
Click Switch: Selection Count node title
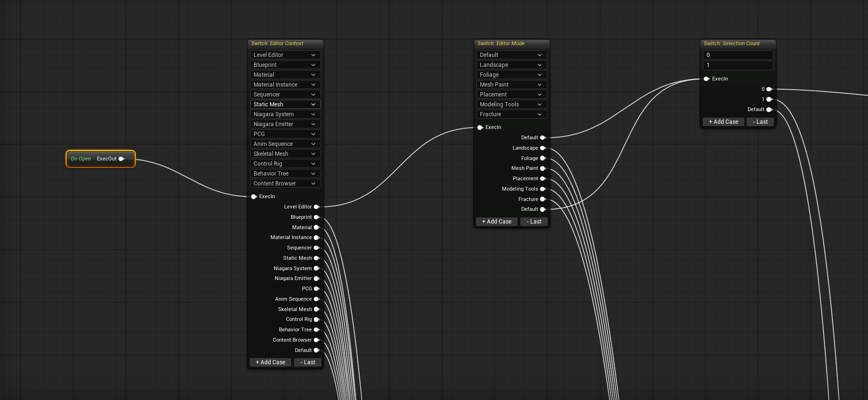click(732, 43)
